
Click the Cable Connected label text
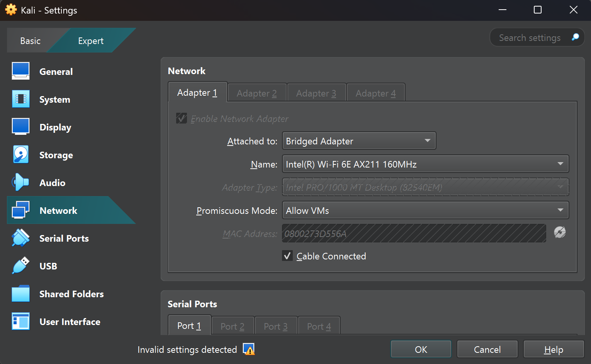coord(331,256)
